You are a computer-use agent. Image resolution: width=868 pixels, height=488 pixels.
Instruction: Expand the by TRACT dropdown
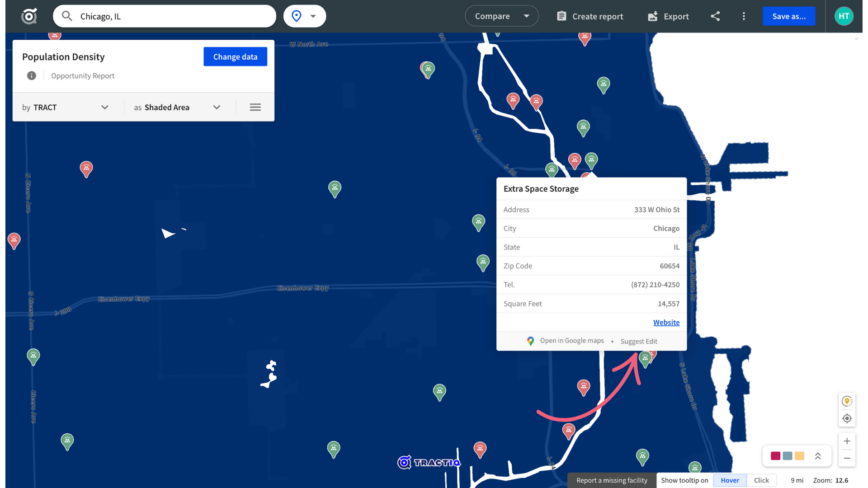(x=66, y=107)
